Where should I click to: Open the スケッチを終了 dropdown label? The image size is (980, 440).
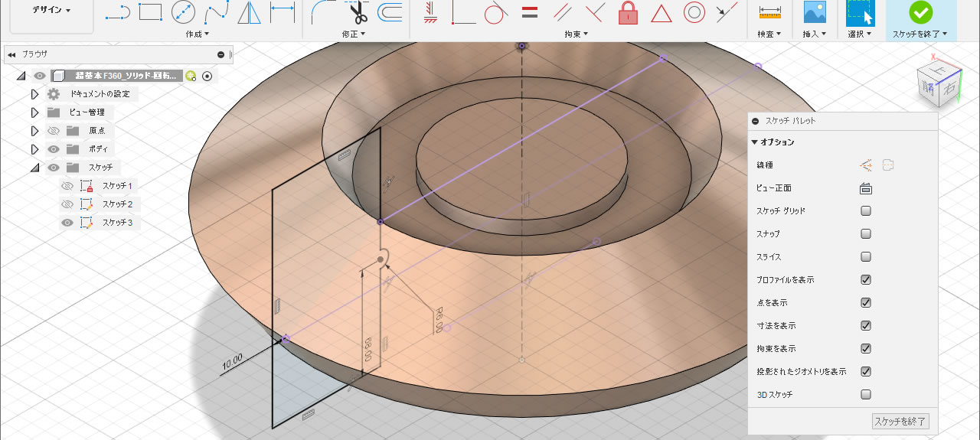coord(920,34)
